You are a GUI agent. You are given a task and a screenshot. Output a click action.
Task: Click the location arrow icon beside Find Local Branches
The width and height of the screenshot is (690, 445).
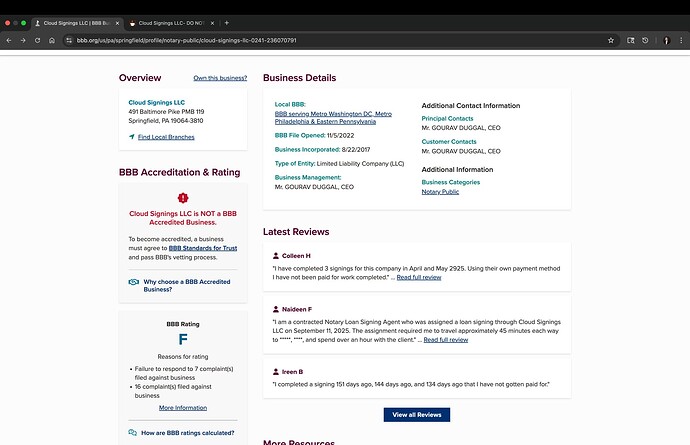pyautogui.click(x=132, y=136)
